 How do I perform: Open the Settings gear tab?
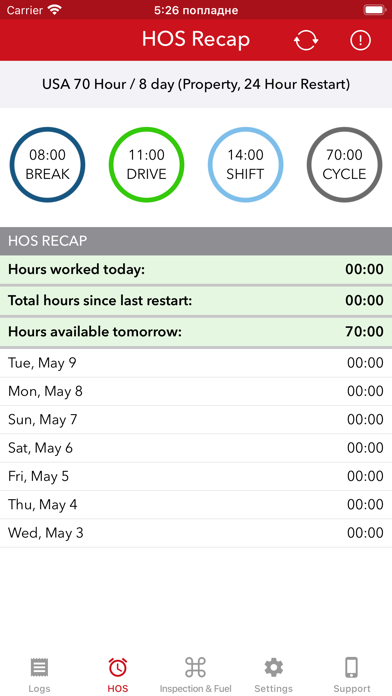tap(273, 675)
